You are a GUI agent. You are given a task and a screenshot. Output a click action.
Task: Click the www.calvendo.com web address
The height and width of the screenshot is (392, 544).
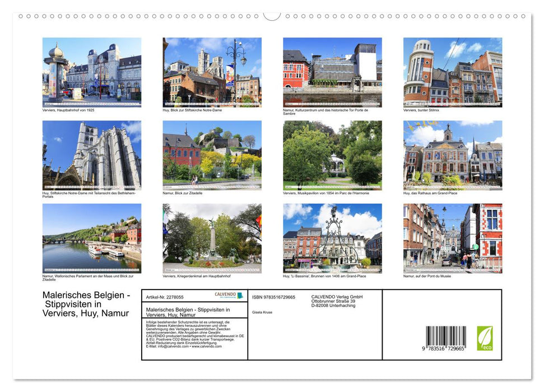pos(206,347)
